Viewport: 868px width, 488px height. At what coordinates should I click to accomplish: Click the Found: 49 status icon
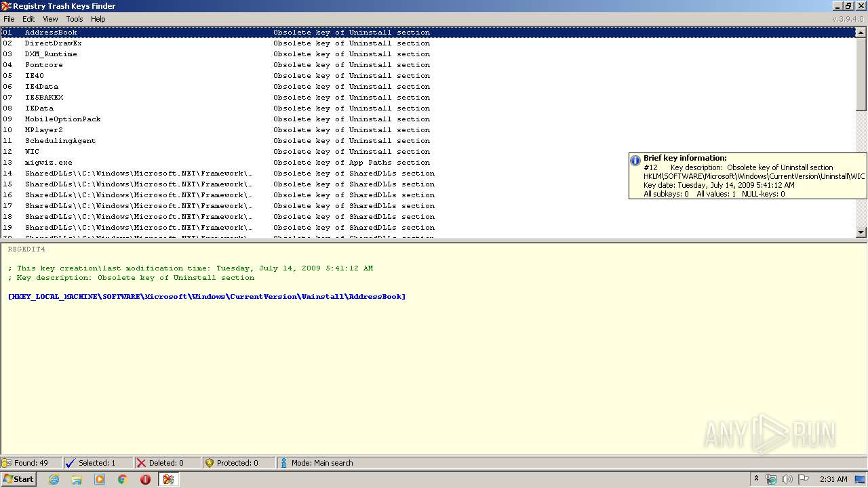tap(7, 463)
